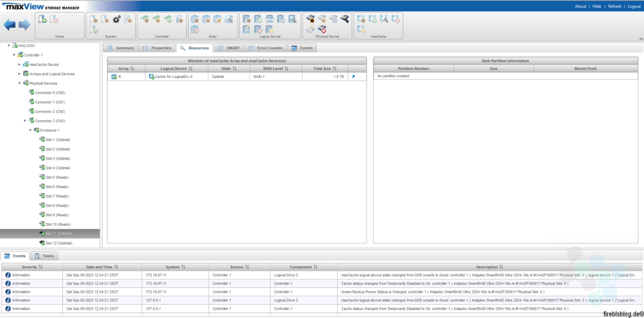Click the 'Cache for LogicalDrv 0' cell
Screen dimensions: 644x318
(x=177, y=76)
